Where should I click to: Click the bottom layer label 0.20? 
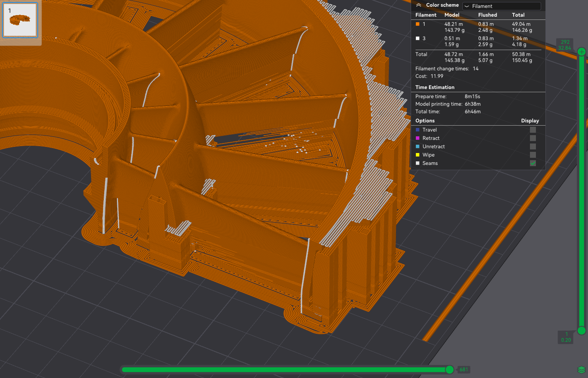(566, 340)
